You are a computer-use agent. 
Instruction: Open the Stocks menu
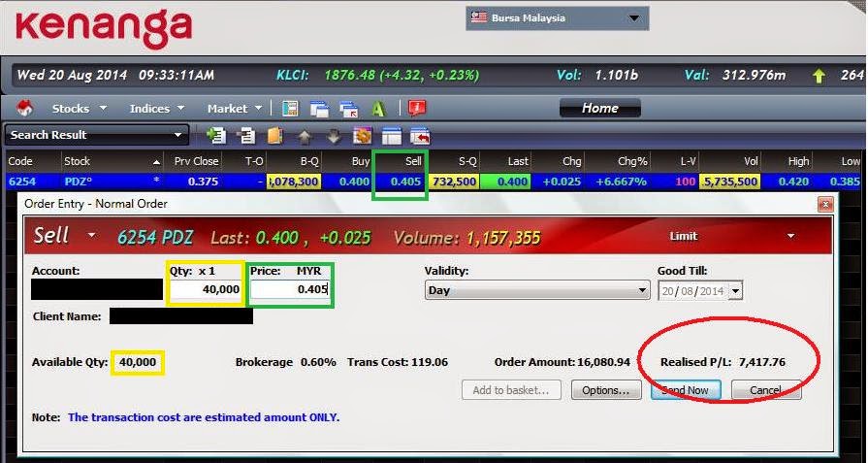click(80, 109)
